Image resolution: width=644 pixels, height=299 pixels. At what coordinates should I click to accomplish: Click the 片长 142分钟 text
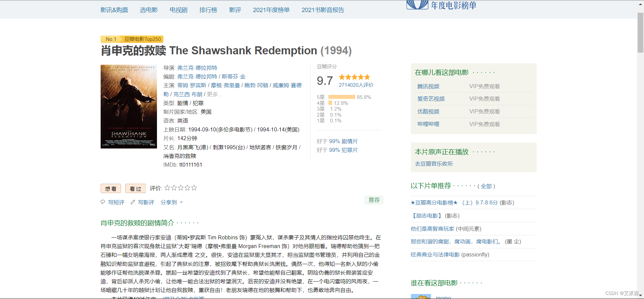pos(180,138)
